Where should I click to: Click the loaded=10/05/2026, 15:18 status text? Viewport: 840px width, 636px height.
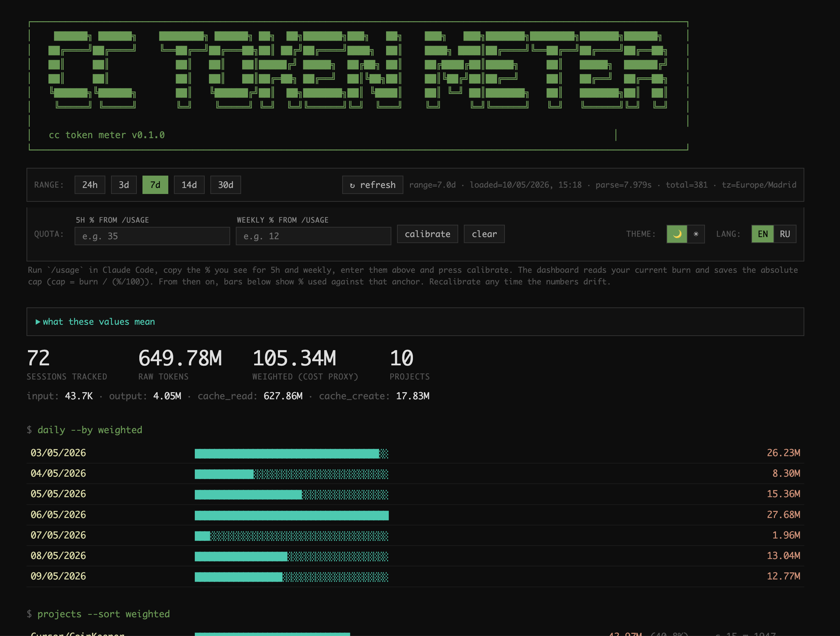coord(526,185)
